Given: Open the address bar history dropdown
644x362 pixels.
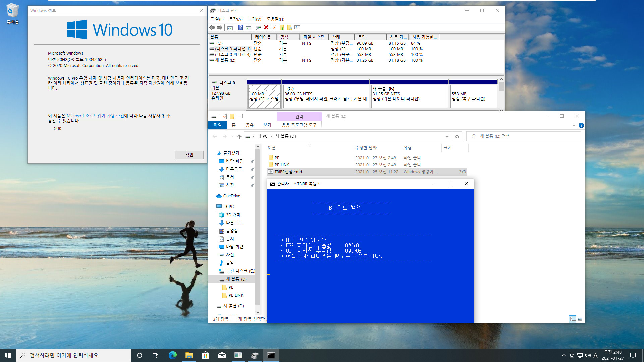Looking at the screenshot, I should click(447, 136).
